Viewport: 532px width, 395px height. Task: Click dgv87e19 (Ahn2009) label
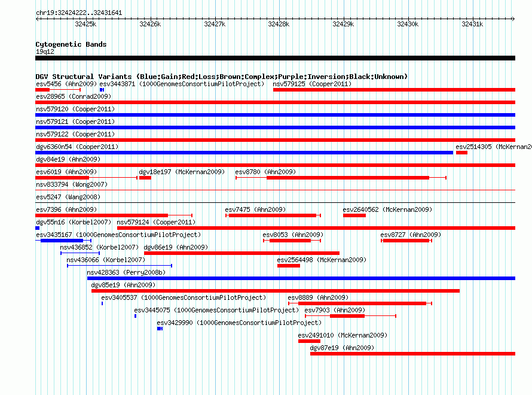(342, 348)
